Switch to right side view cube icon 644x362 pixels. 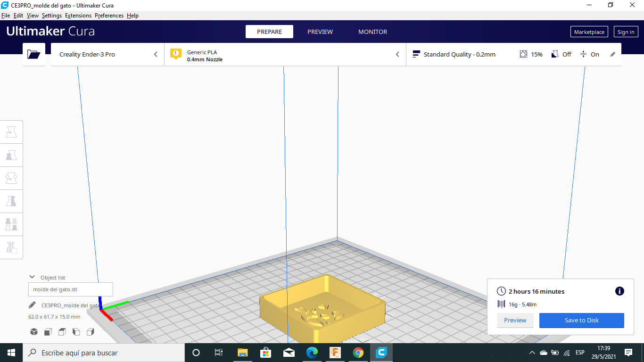click(x=90, y=332)
